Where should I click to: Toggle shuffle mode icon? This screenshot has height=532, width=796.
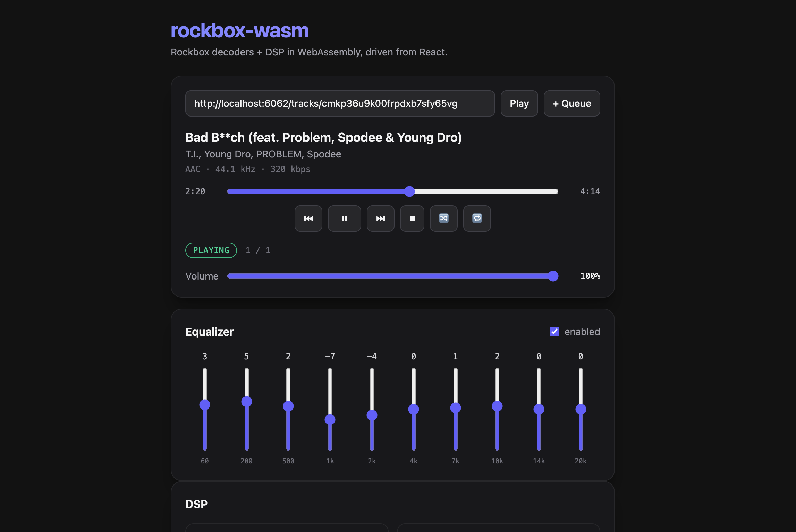pos(443,218)
